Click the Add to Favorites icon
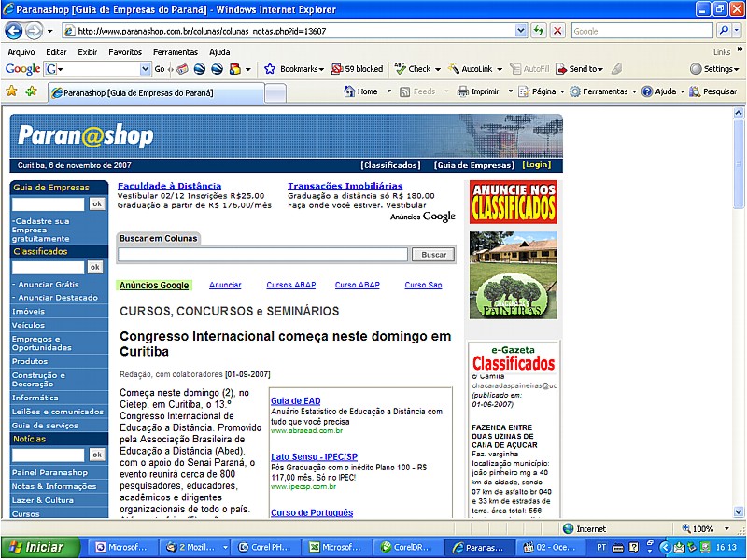Viewport: 747px width, 560px height. pos(32,91)
